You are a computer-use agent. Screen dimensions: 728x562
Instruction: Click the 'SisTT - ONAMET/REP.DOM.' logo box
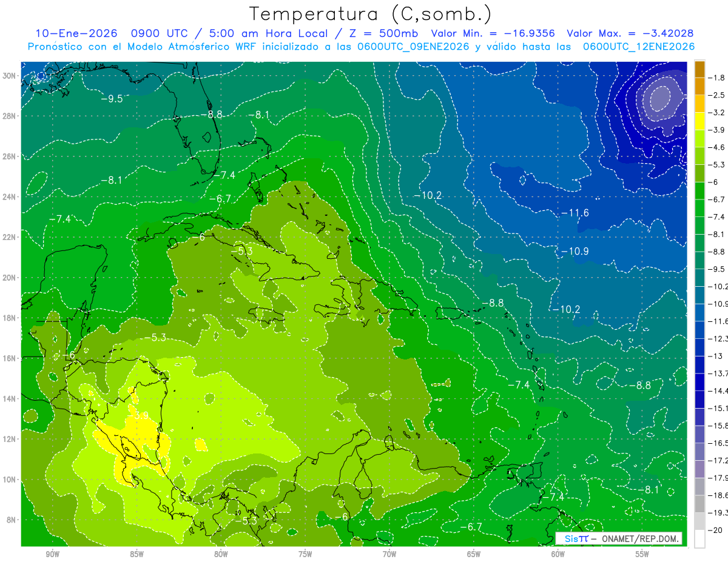pos(618,538)
